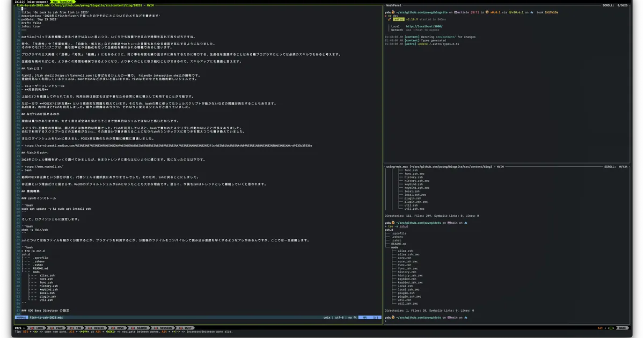Click the 'tre -a zsh.d' command in lower right pane
Viewport: 644px width, 338px height.
tap(398, 226)
